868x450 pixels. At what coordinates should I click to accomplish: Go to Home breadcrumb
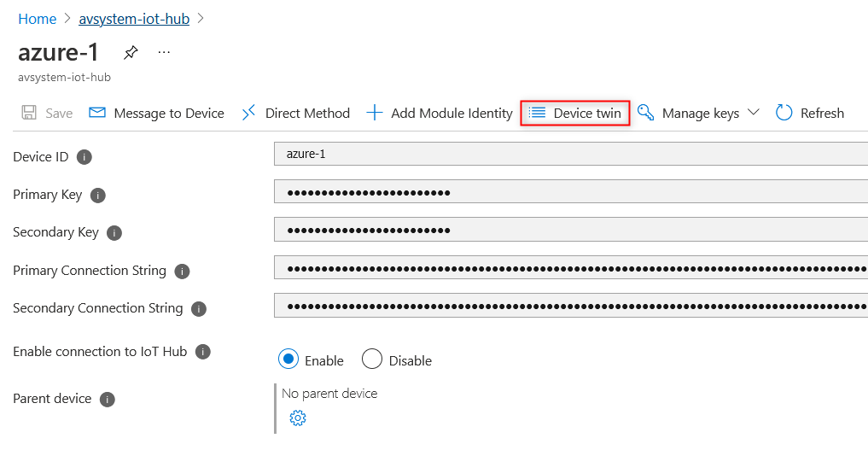37,19
